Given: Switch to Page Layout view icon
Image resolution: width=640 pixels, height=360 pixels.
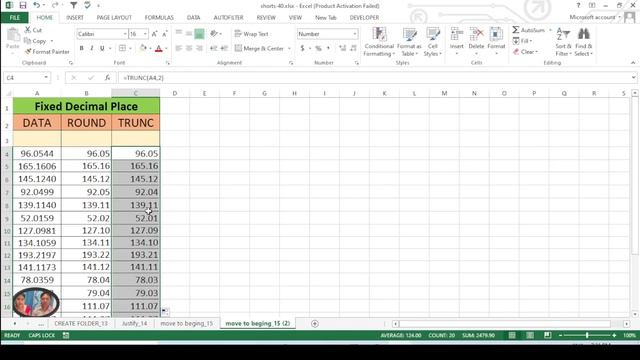Looking at the screenshot, I should coord(530,335).
